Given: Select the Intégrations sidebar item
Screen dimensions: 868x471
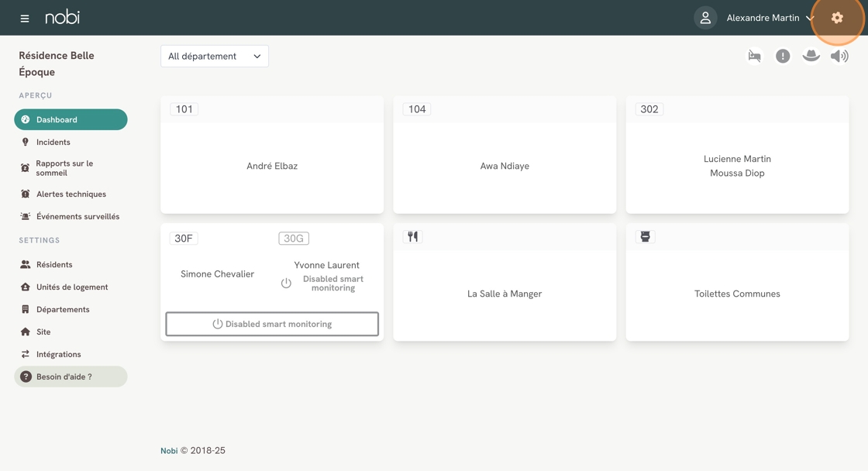Looking at the screenshot, I should point(58,354).
